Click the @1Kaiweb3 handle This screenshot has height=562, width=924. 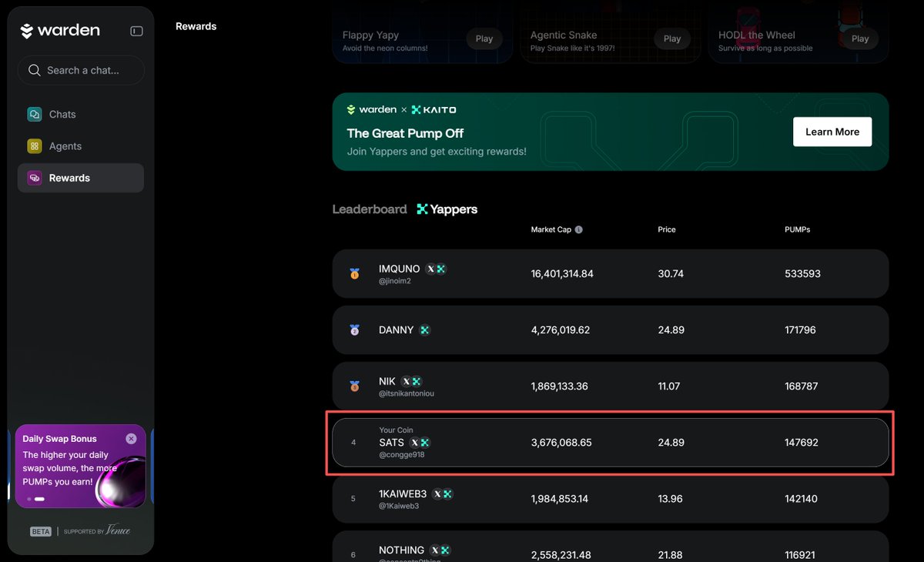coord(399,506)
